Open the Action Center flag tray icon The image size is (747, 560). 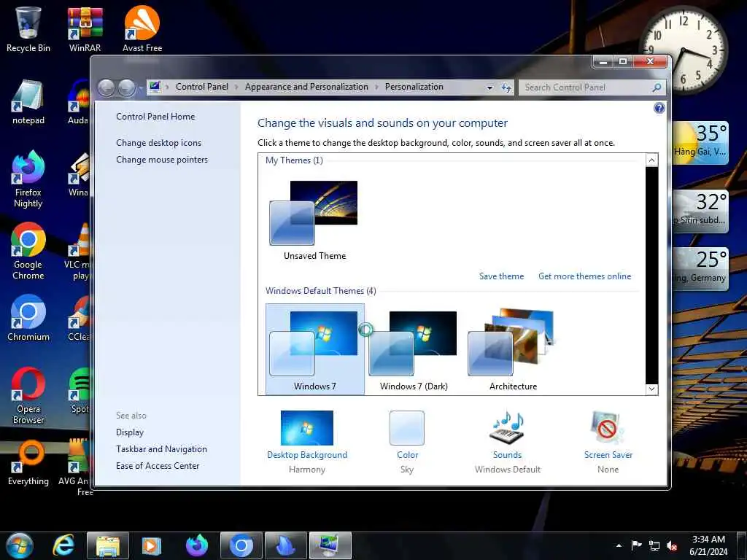636,545
